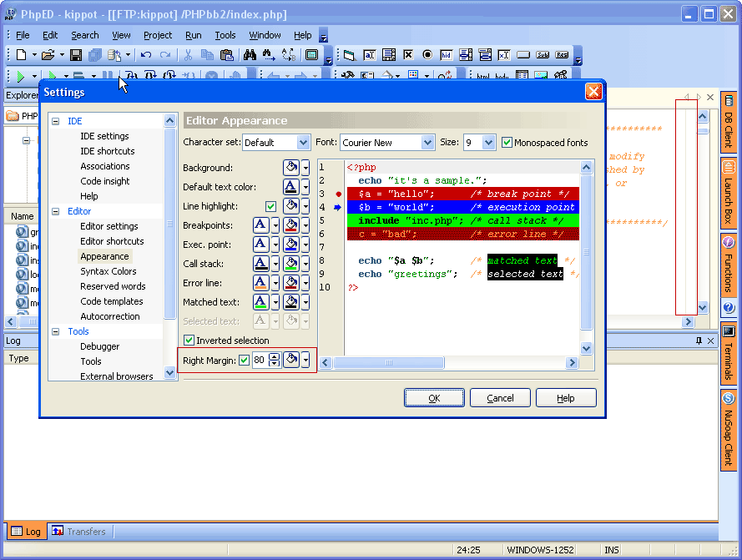
Task: Open the Character set dropdown
Action: 303,143
